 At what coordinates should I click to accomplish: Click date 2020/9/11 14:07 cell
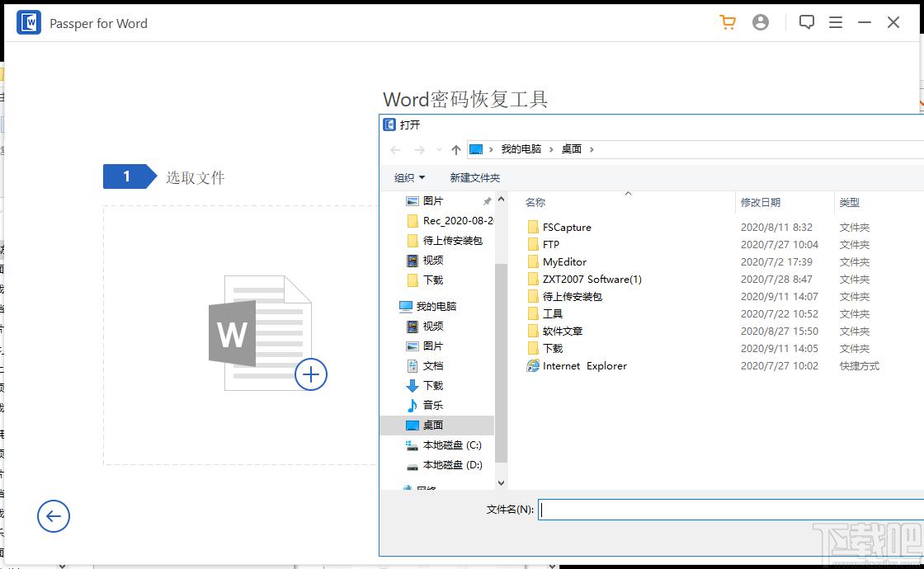(779, 296)
